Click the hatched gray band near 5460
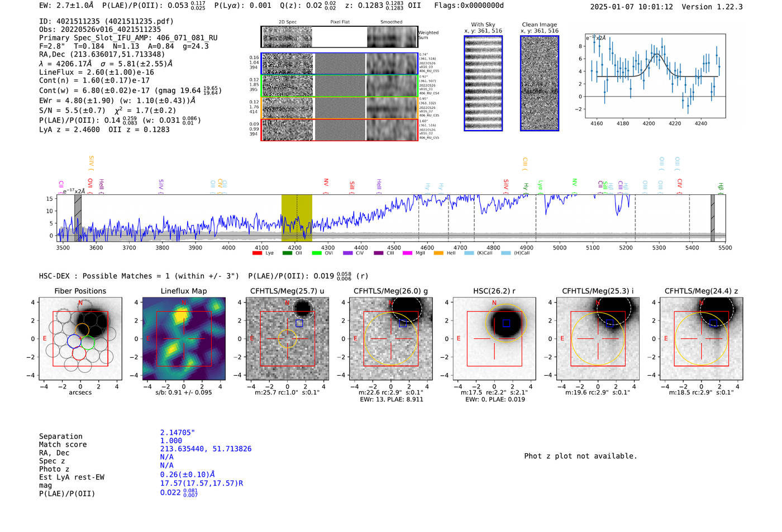 click(x=713, y=218)
